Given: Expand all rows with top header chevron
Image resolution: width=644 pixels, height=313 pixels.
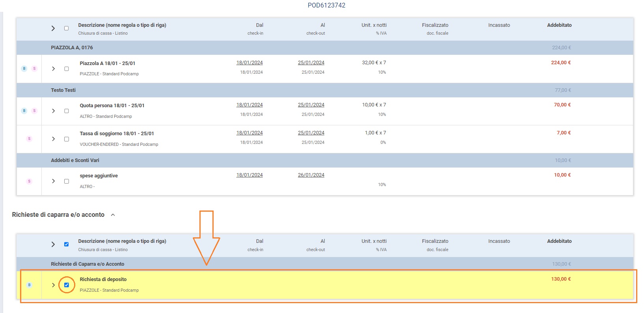Looking at the screenshot, I should 53,28.
